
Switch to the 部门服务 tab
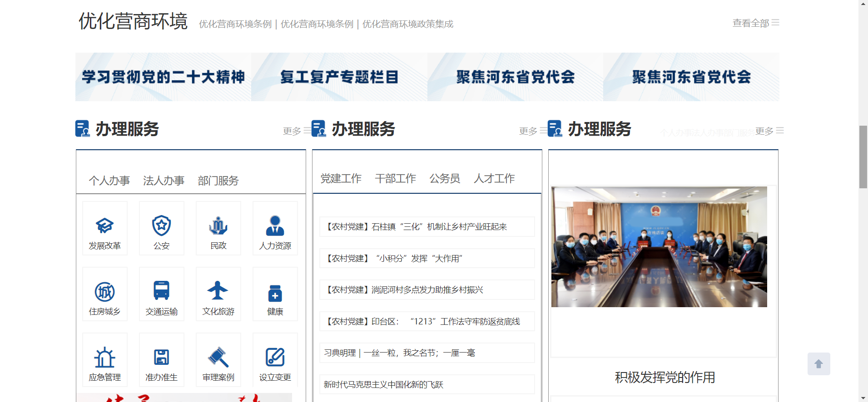point(218,181)
